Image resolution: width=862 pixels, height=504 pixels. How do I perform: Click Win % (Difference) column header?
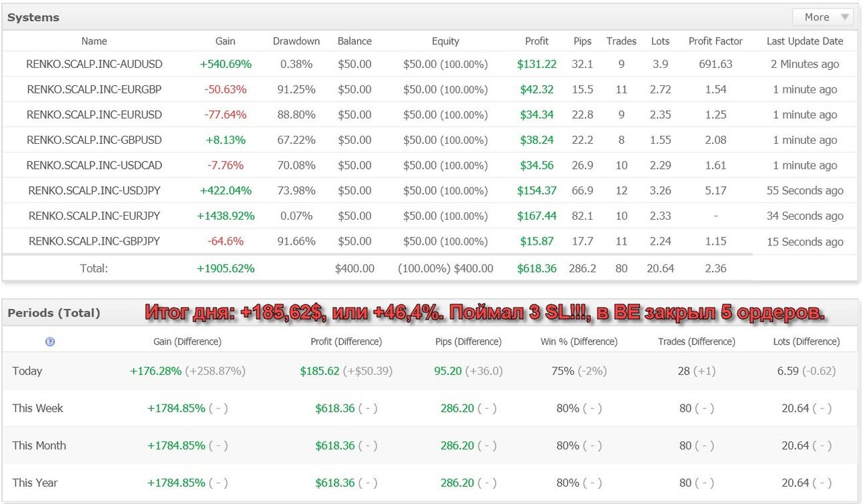coord(579,341)
